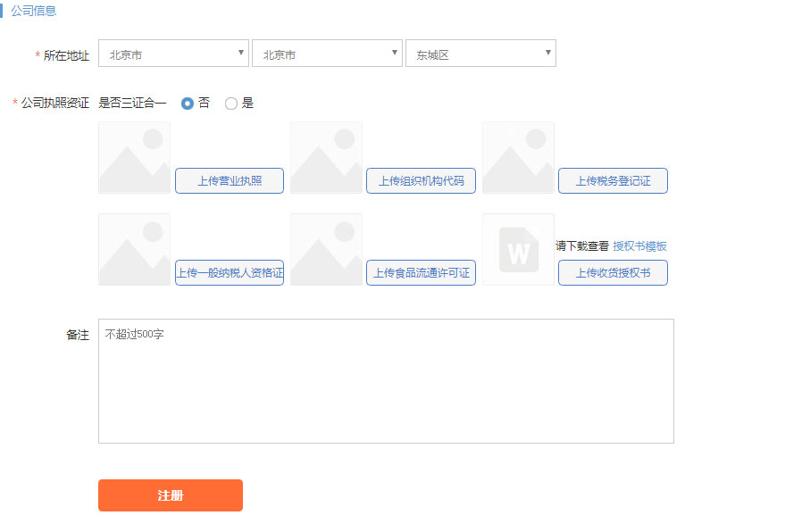Open the second 北京市 city dropdown
The image size is (810, 532).
tap(327, 54)
